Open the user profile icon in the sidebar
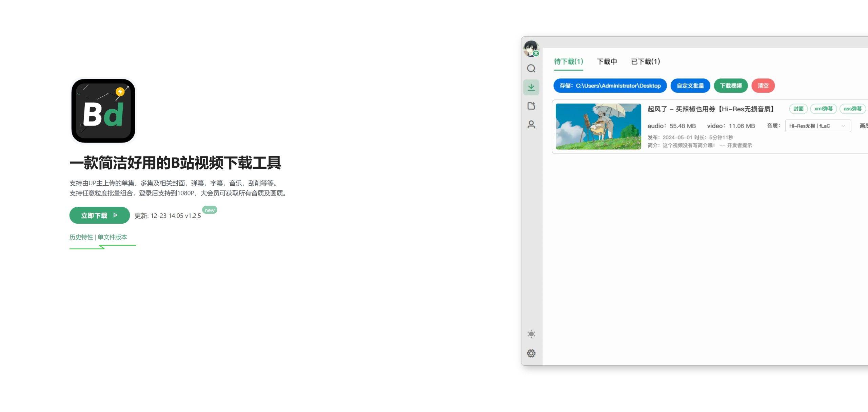Image resolution: width=868 pixels, height=412 pixels. 531,125
